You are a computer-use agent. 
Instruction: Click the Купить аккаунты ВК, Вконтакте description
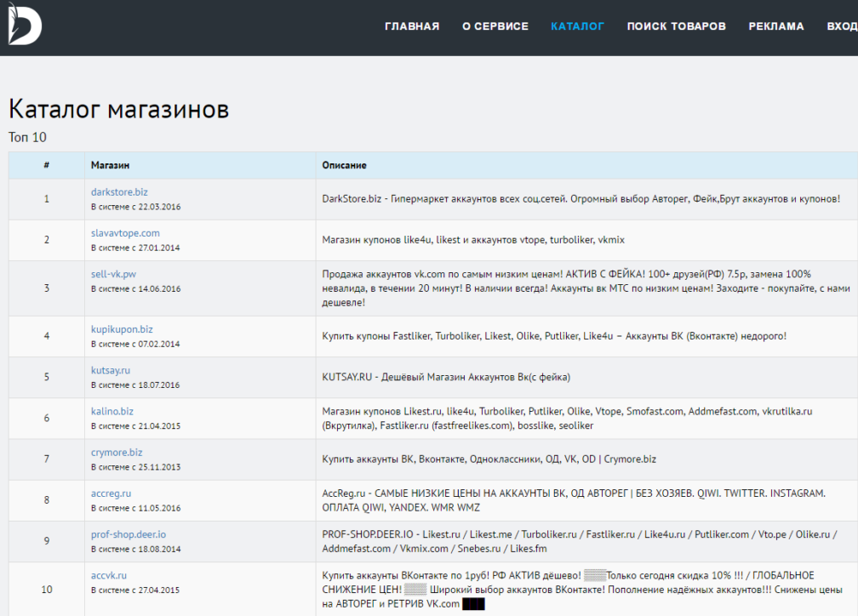(489, 459)
